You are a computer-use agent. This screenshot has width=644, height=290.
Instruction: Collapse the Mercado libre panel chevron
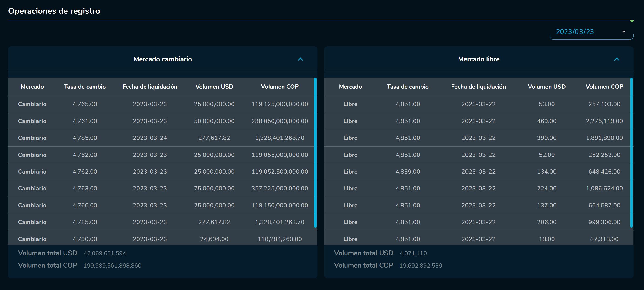click(x=617, y=59)
